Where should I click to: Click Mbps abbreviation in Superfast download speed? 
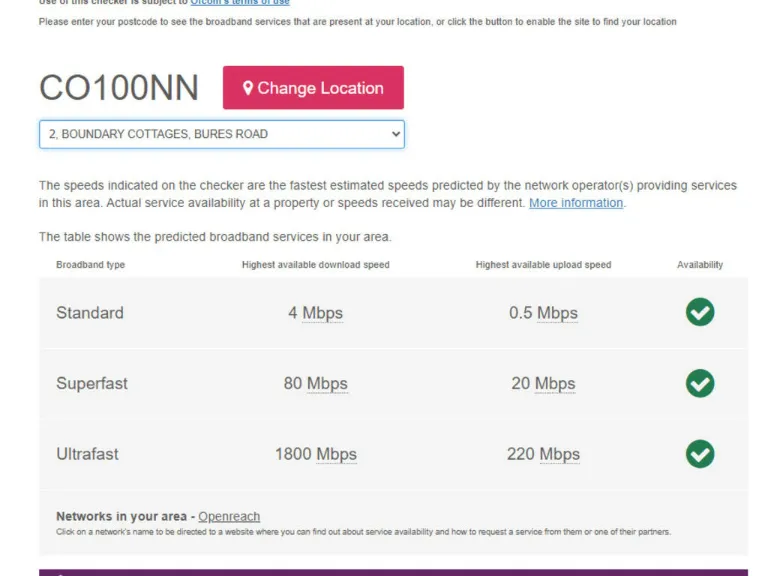(327, 383)
